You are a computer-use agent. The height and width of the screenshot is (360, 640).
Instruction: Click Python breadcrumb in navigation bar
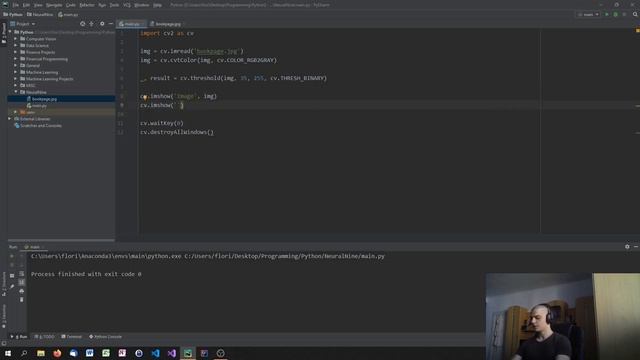tap(13, 15)
